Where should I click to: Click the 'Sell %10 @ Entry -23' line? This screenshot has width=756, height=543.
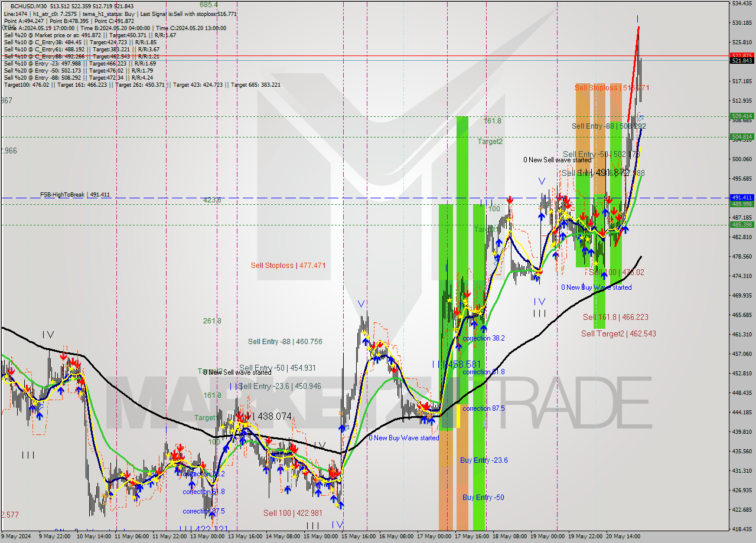80,63
